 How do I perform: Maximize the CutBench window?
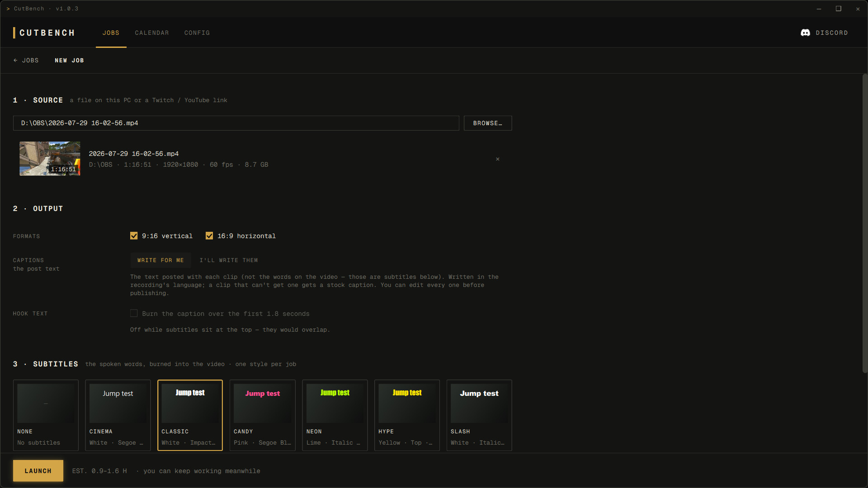(838, 9)
